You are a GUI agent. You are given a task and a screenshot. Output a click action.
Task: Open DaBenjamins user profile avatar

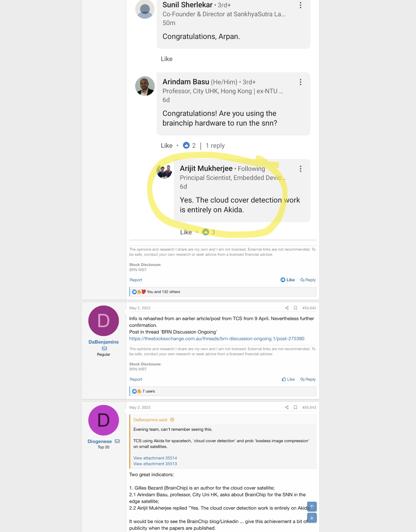[x=103, y=321]
